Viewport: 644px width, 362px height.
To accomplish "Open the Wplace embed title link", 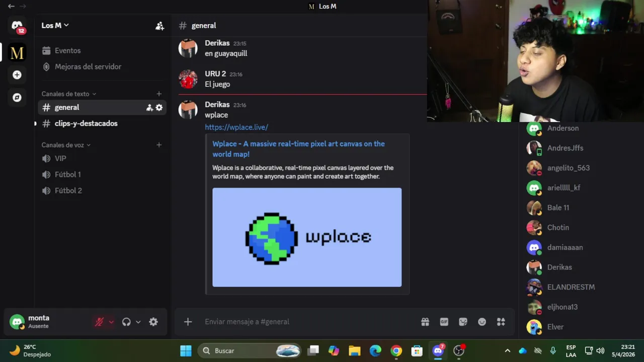I will point(298,149).
